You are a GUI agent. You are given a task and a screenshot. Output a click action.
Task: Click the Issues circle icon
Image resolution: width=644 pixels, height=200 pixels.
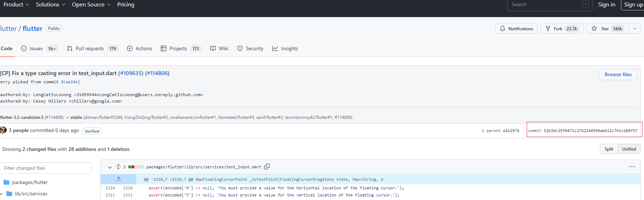click(x=24, y=48)
